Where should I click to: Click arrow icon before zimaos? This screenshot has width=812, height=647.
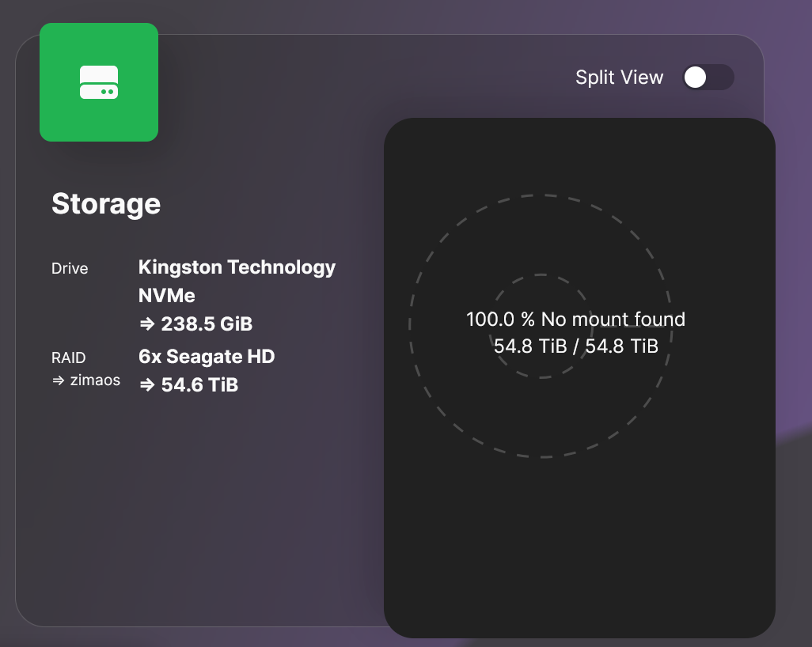[58, 380]
